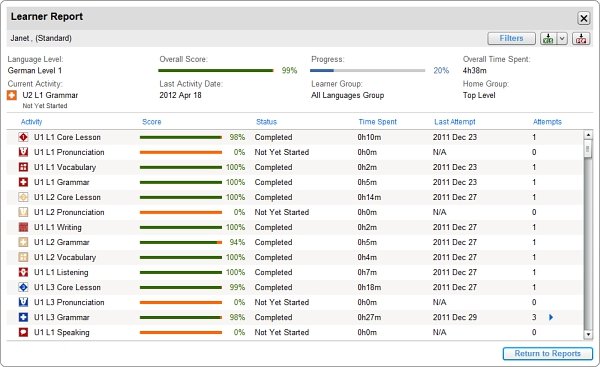Open the export options dropdown arrow
This screenshot has width=600, height=367.
(x=562, y=38)
